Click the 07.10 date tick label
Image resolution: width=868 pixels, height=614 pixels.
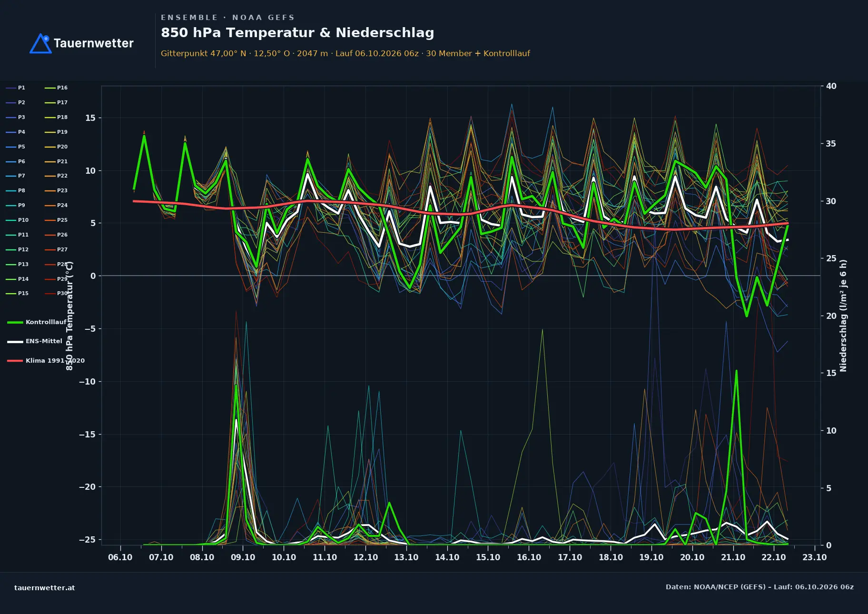161,557
